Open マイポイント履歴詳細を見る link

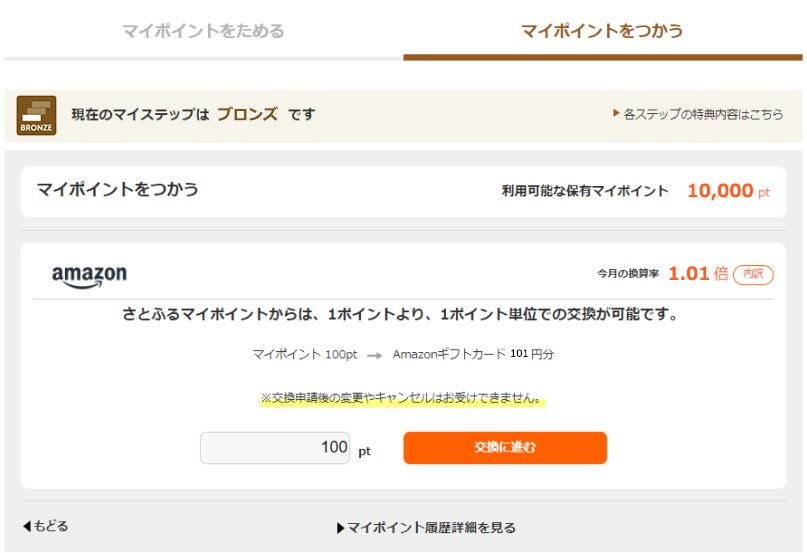point(431,528)
